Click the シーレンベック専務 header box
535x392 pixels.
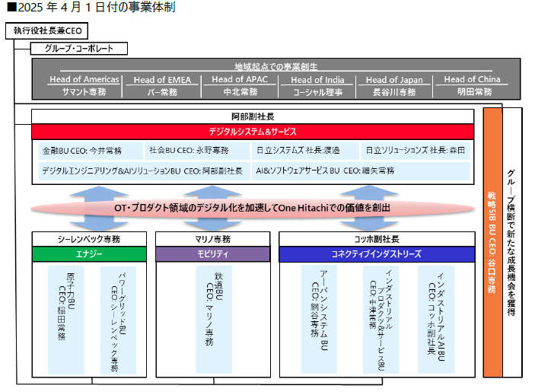click(89, 239)
